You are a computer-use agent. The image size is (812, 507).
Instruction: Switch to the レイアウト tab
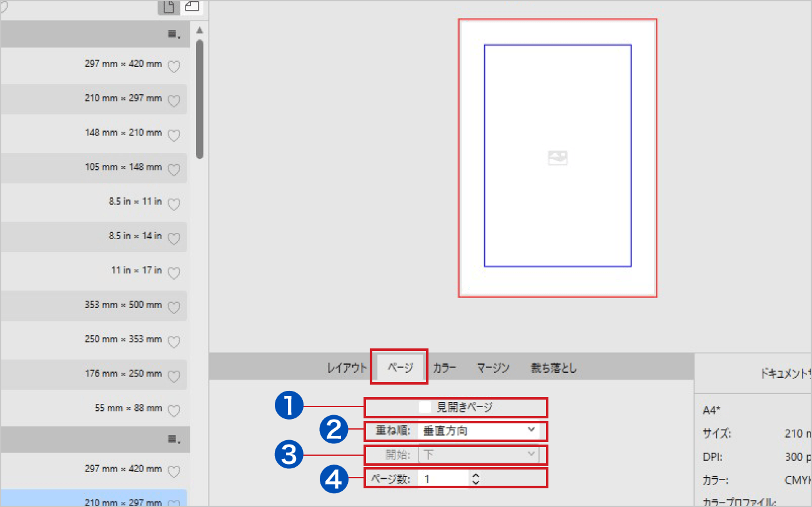tap(347, 368)
